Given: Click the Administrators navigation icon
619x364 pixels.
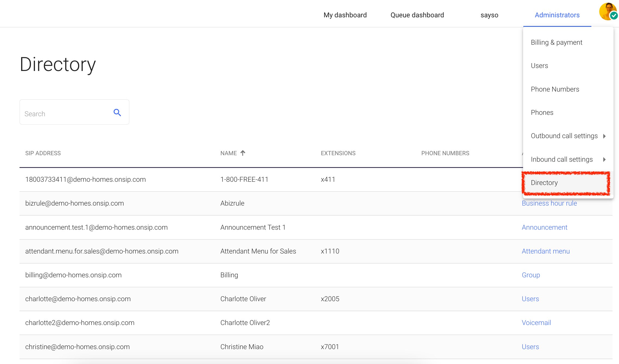Looking at the screenshot, I should pos(557,16).
